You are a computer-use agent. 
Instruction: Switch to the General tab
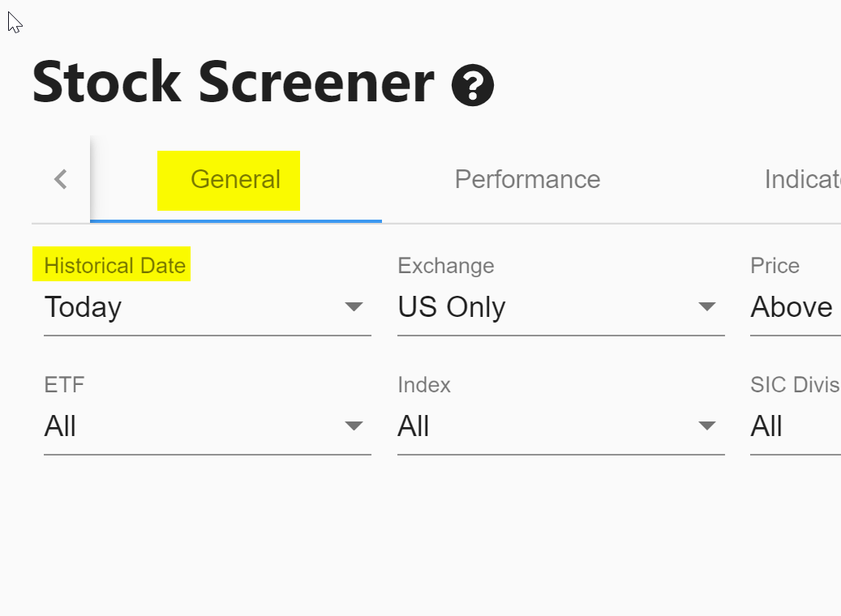(x=235, y=179)
